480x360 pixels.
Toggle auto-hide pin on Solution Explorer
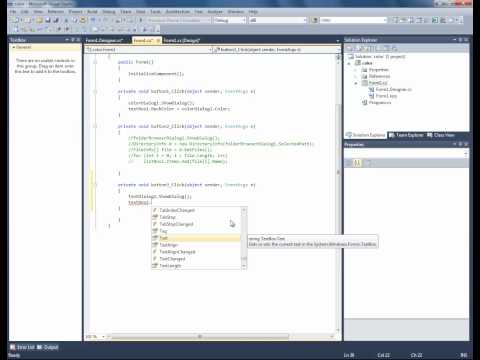pos(460,40)
